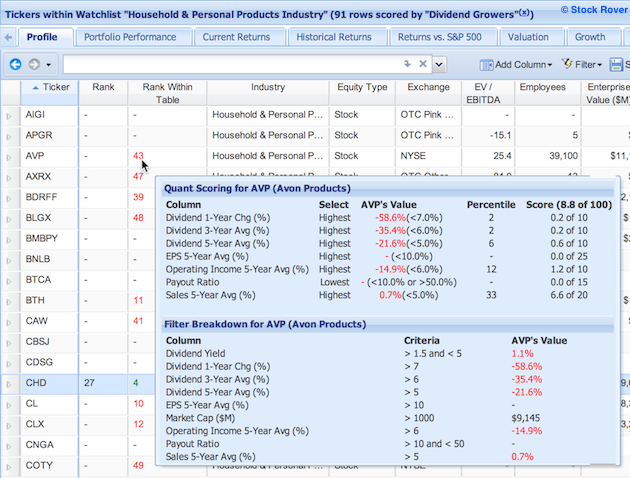Open the Add Column menu
Image resolution: width=630 pixels, height=478 pixels.
pyautogui.click(x=516, y=65)
